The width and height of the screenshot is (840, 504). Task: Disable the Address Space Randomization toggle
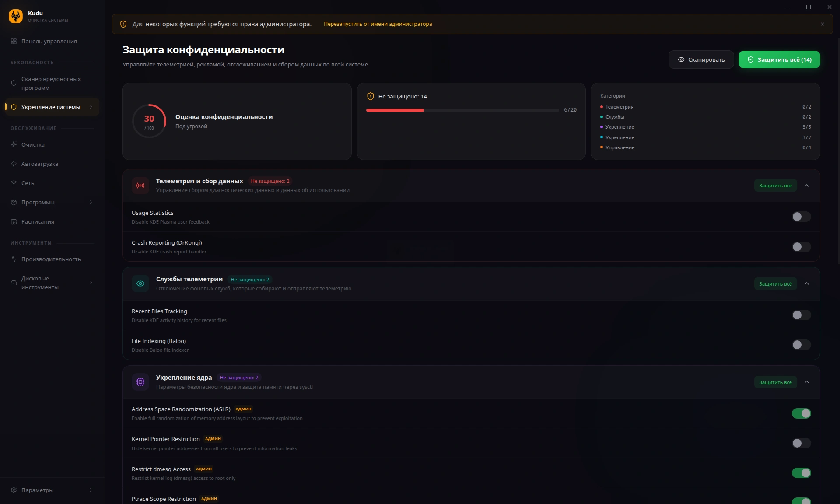pyautogui.click(x=801, y=413)
